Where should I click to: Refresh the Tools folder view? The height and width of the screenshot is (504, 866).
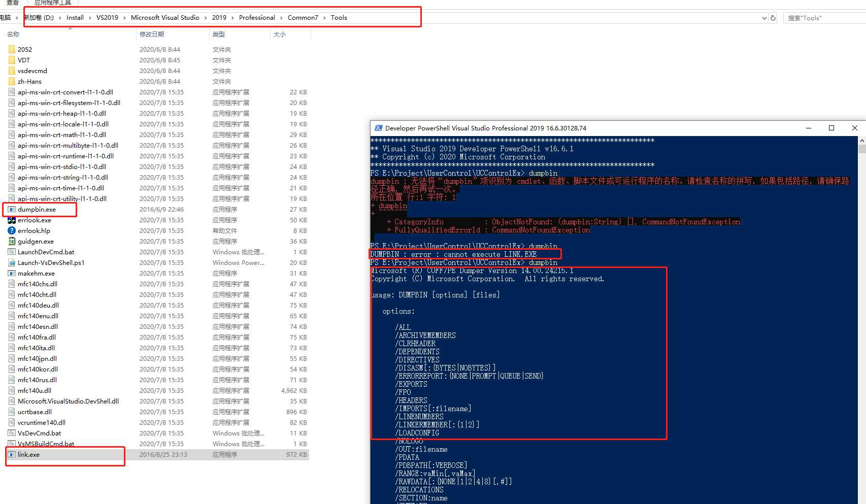(773, 18)
